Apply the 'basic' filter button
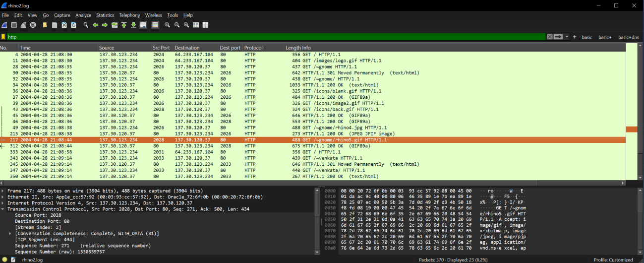 587,37
